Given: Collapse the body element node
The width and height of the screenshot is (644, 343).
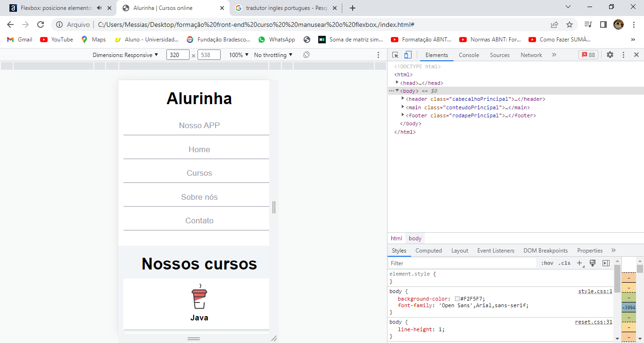Looking at the screenshot, I should pos(397,90).
